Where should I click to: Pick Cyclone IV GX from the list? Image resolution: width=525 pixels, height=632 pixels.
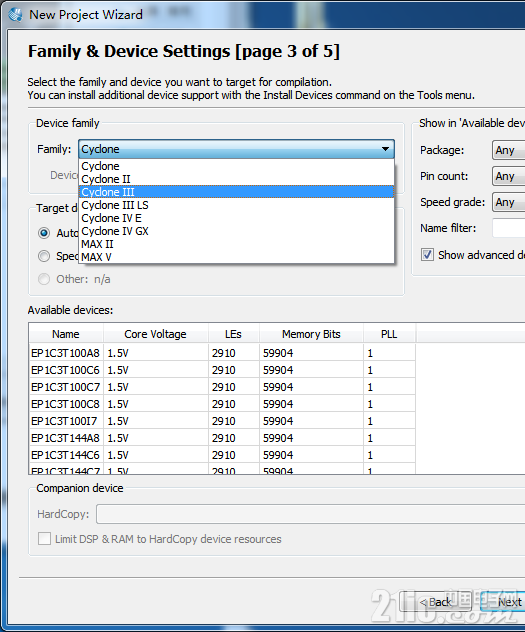pyautogui.click(x=236, y=231)
